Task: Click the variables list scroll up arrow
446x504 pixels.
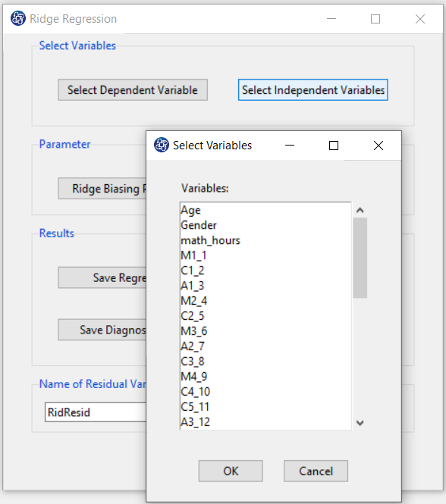Action: [x=360, y=210]
